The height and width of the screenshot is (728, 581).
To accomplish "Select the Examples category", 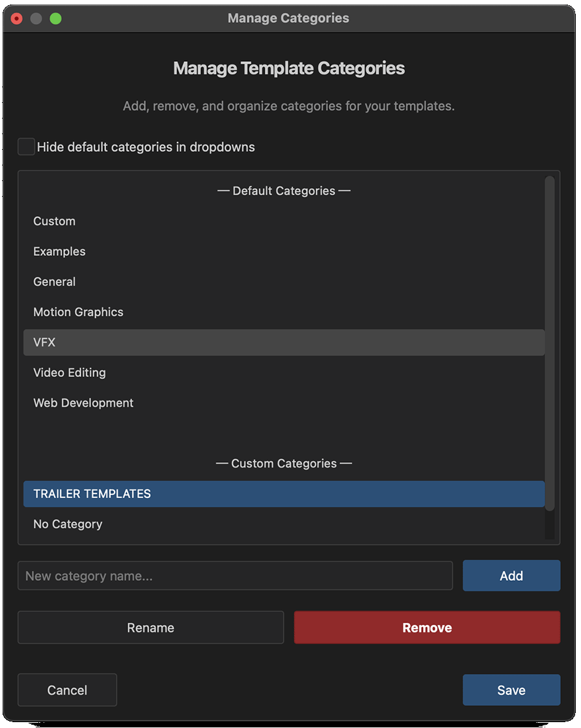I will pos(59,251).
